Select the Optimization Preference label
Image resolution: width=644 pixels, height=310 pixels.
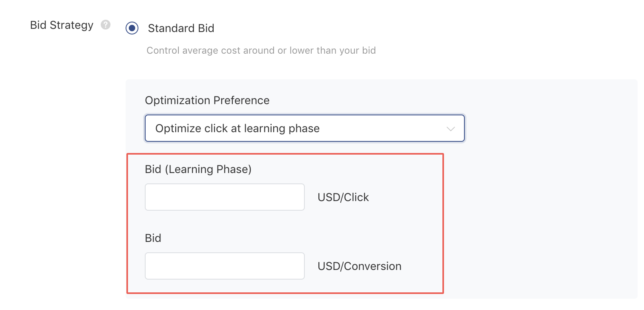click(x=207, y=101)
